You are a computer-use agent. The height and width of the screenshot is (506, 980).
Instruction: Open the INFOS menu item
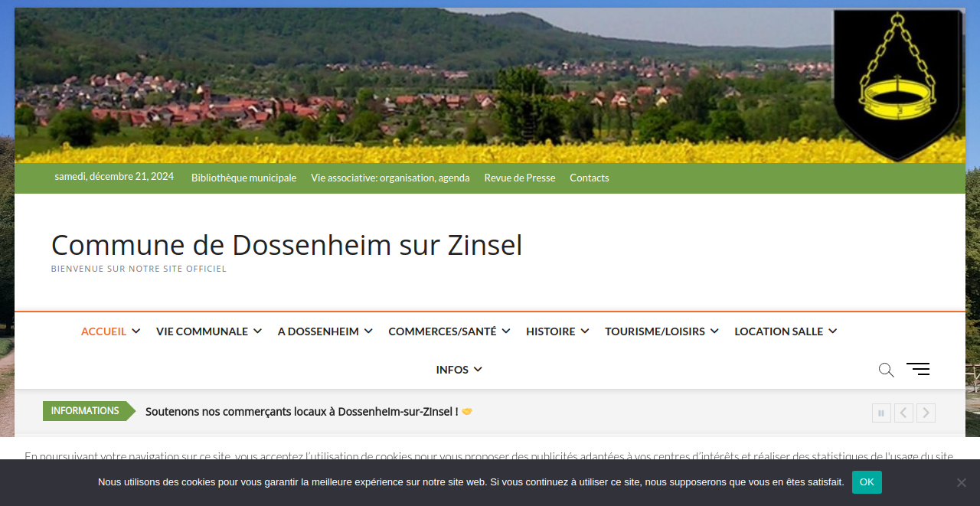pos(452,370)
